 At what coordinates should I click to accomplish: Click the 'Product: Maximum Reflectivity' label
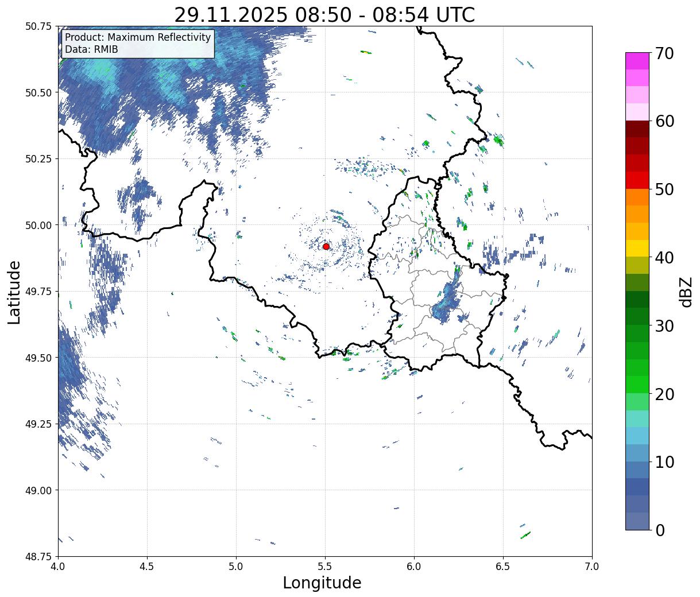click(138, 38)
